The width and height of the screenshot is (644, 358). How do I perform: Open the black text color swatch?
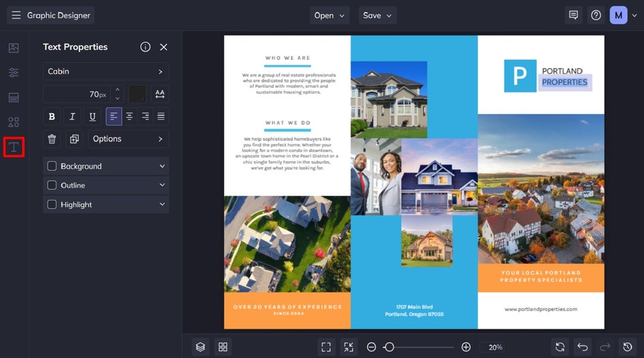point(137,94)
